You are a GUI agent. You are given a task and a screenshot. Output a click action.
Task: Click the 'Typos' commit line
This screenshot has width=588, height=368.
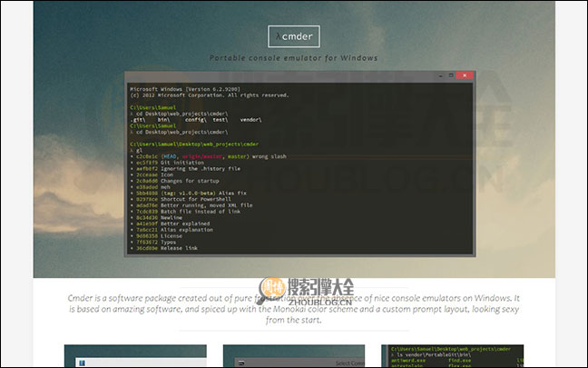click(x=153, y=242)
